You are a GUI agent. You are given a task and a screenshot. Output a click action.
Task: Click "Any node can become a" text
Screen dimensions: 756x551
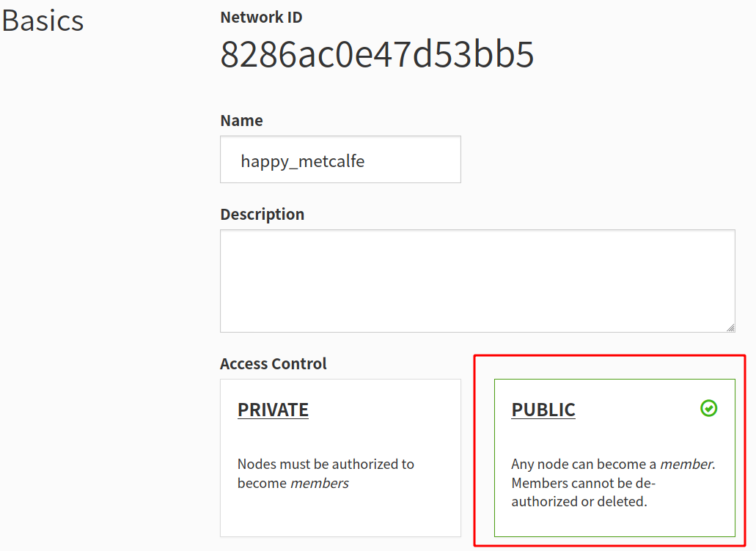point(584,464)
